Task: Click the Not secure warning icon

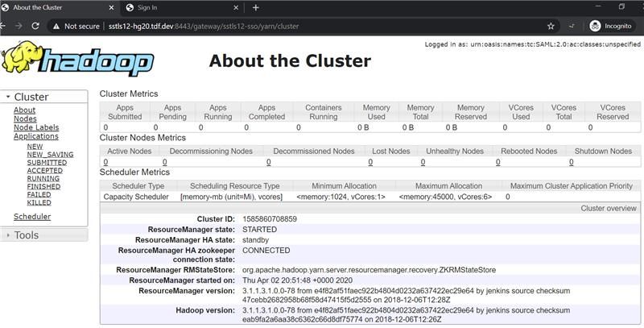Action: tap(56, 27)
